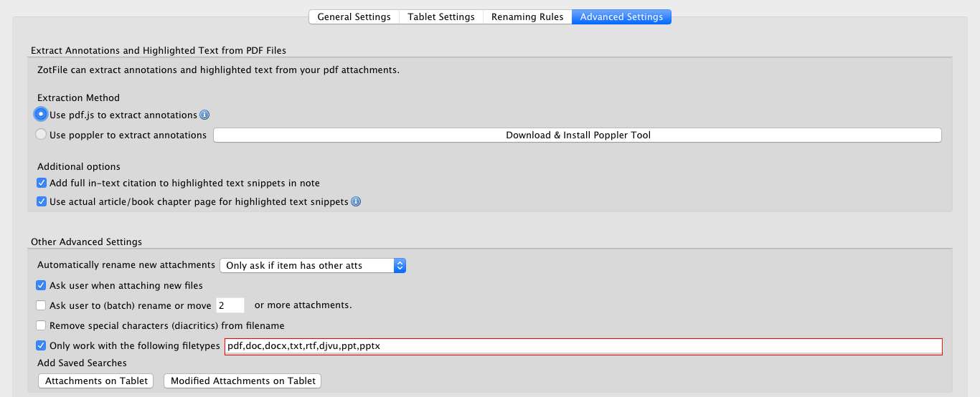The image size is (980, 397).
Task: Open the Tablet Settings tab
Action: coord(441,16)
